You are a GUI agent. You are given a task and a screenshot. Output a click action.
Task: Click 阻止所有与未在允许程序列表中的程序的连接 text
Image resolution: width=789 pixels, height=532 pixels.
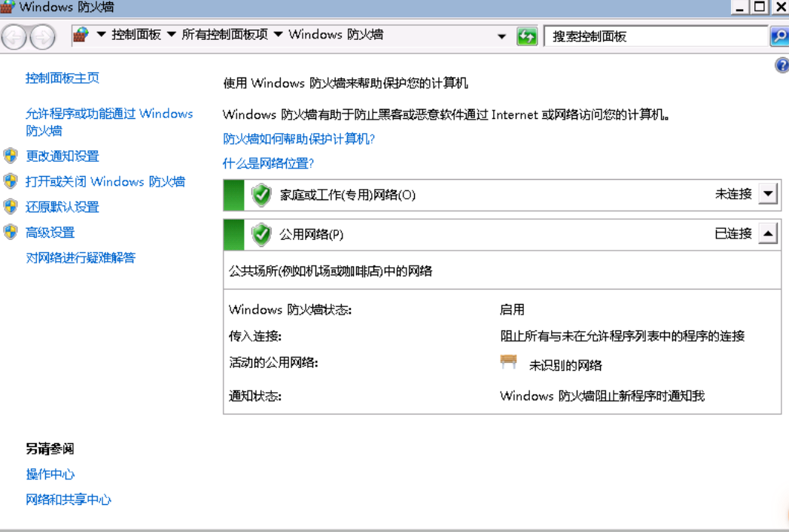pos(623,336)
